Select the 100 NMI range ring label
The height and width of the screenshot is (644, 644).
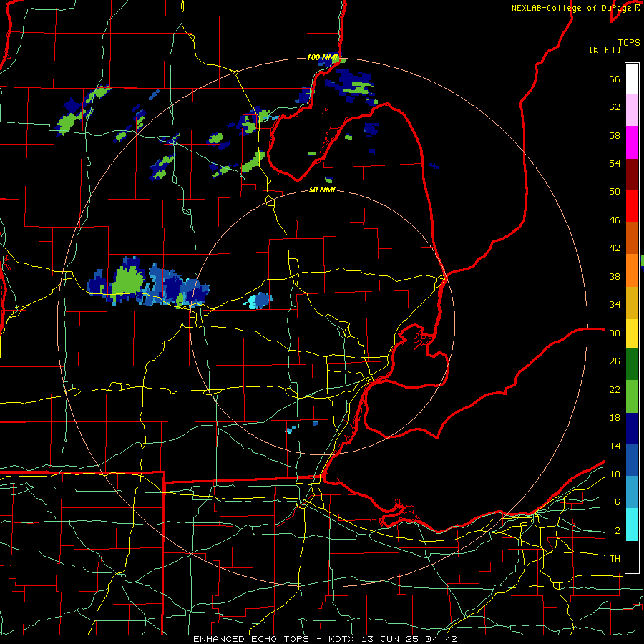click(x=321, y=57)
